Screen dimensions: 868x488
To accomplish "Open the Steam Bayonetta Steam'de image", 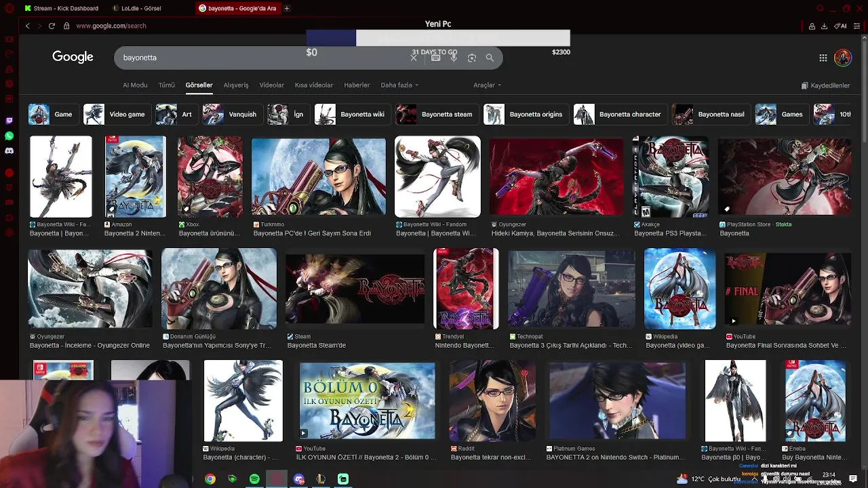I will (x=355, y=289).
